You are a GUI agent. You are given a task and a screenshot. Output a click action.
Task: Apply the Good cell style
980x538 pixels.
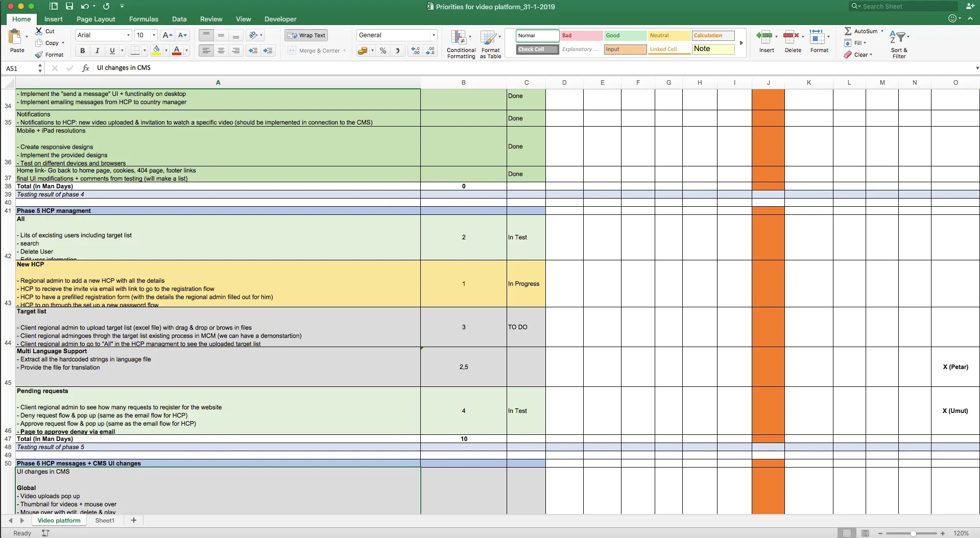tap(626, 36)
